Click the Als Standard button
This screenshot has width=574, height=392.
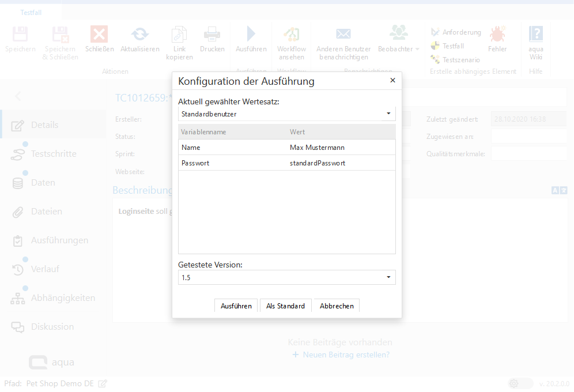pyautogui.click(x=285, y=306)
